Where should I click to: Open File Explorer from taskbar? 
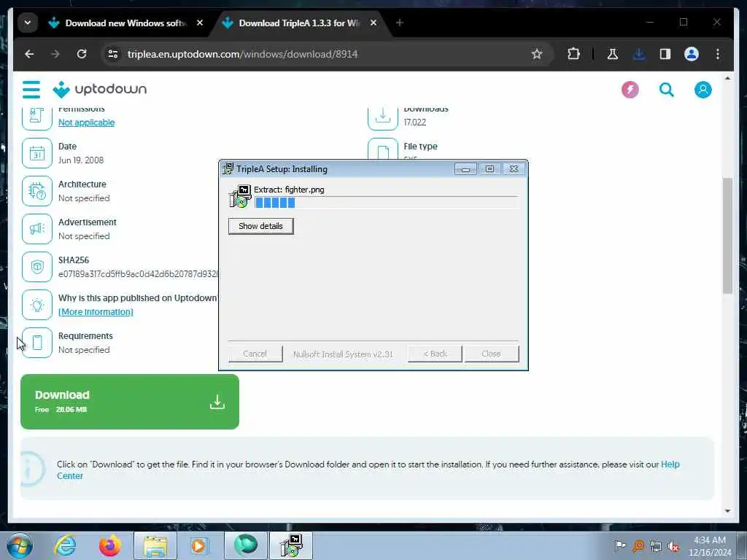click(x=155, y=545)
